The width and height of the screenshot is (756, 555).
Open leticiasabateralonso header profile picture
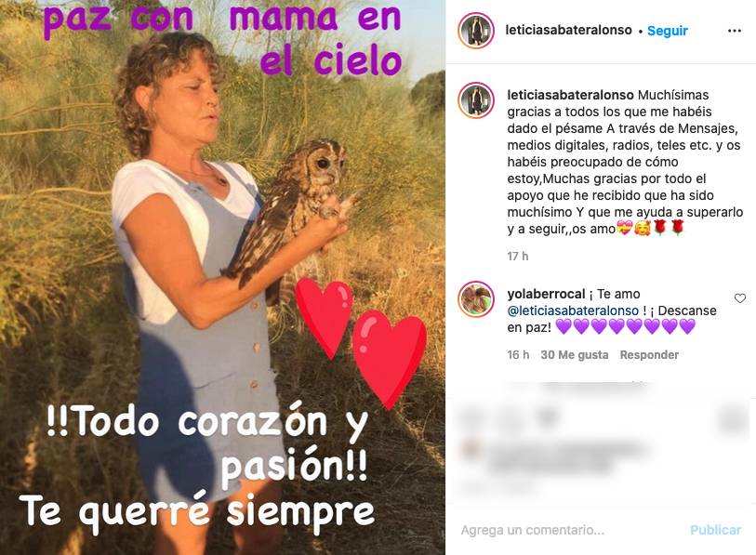pos(476,31)
